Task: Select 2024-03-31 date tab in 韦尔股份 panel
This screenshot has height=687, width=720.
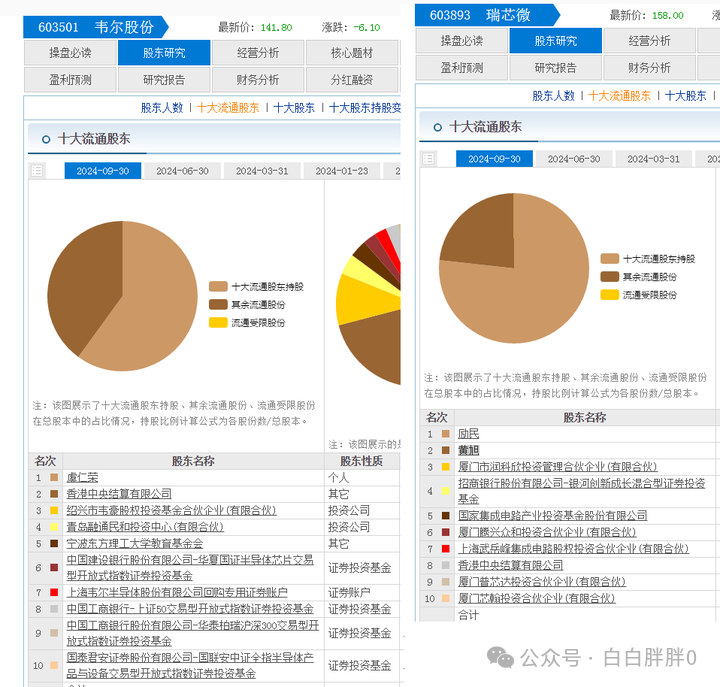Action: (x=262, y=171)
